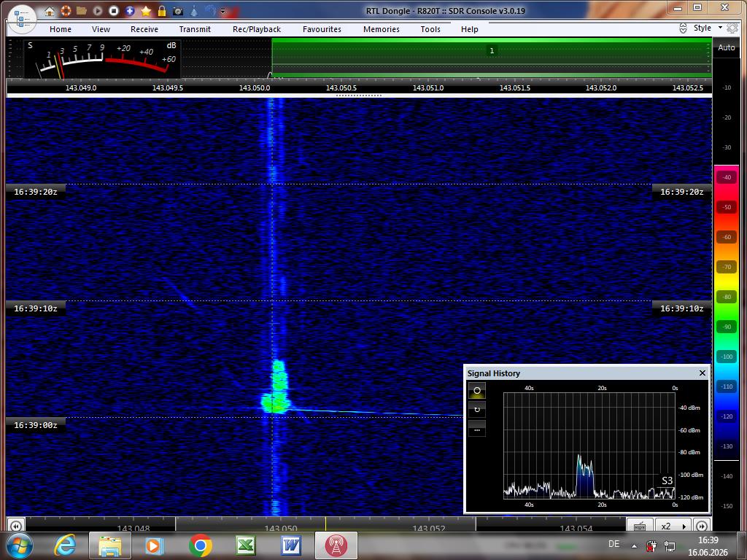
Task: Click the bright green signal burst in waterfall
Action: pos(276,388)
